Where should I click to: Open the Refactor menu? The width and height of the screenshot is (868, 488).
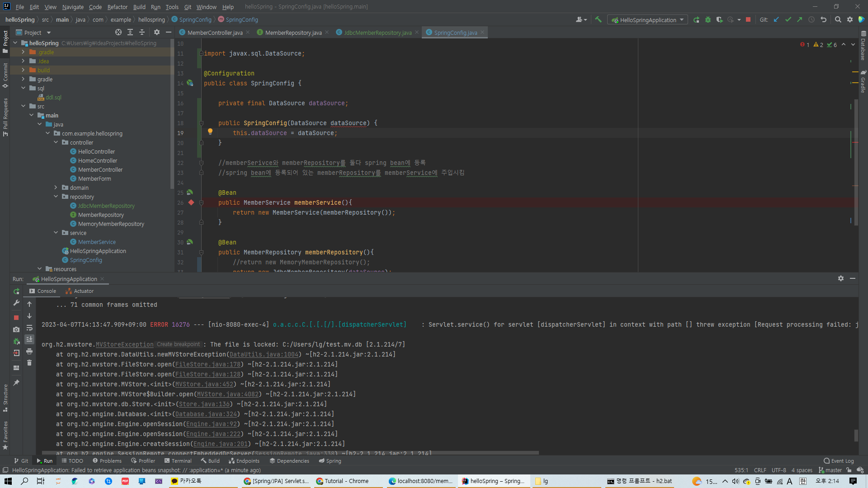coord(117,7)
